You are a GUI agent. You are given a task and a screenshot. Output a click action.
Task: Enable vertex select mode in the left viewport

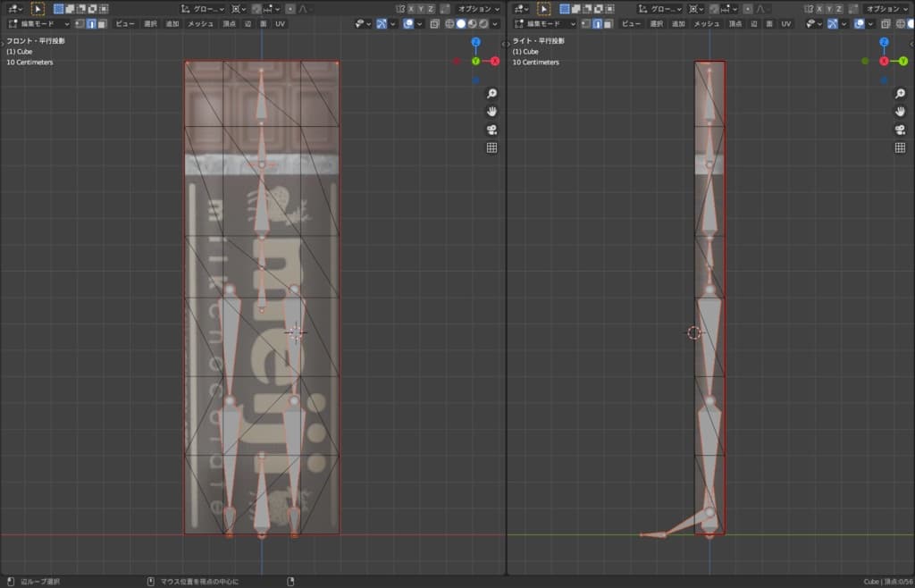pyautogui.click(x=79, y=24)
